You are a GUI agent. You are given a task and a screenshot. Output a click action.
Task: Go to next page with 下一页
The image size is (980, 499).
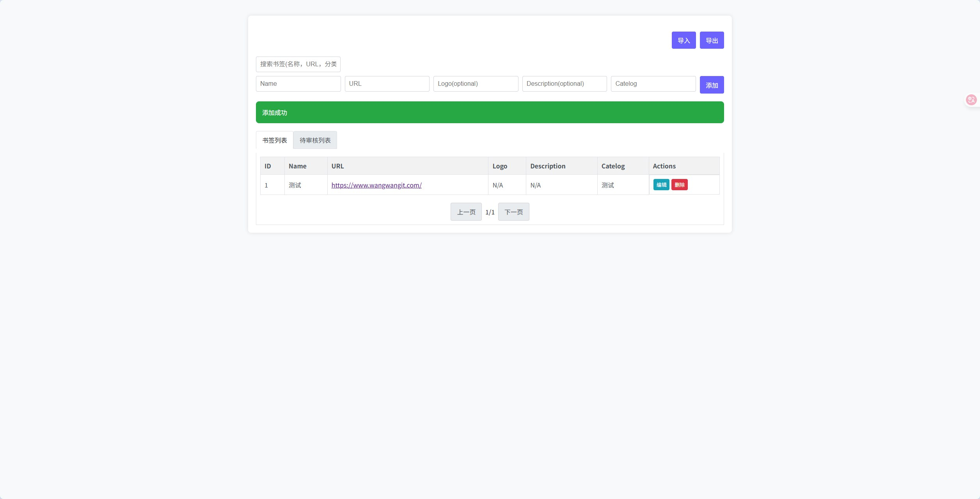tap(513, 212)
